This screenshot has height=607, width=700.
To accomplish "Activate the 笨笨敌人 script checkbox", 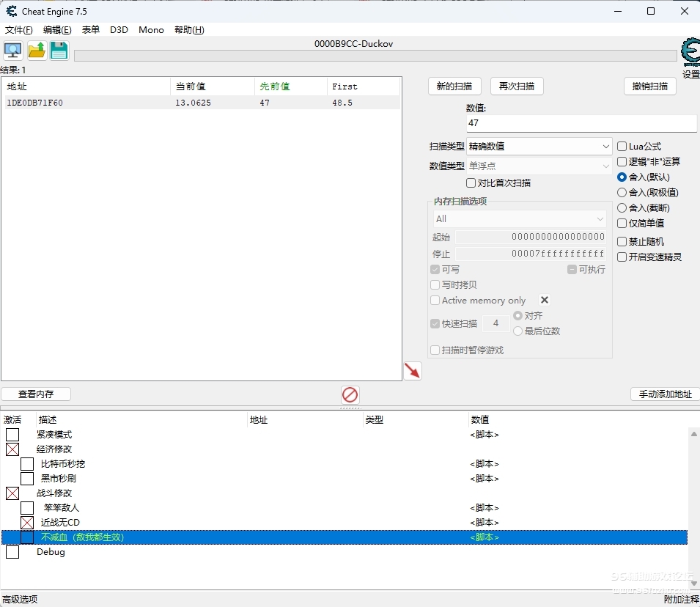I will point(27,508).
